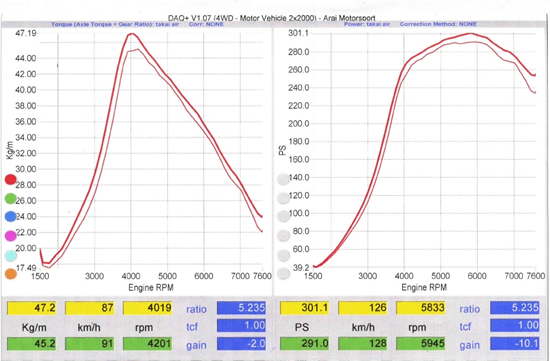Click the yellow 4019 rpm torque field
The height and width of the screenshot is (361, 550).
pyautogui.click(x=147, y=308)
